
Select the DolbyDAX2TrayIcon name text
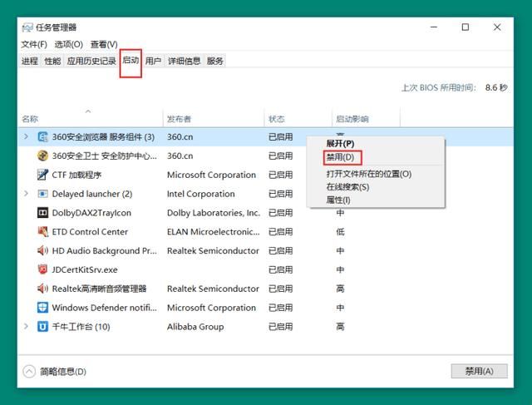coord(91,213)
